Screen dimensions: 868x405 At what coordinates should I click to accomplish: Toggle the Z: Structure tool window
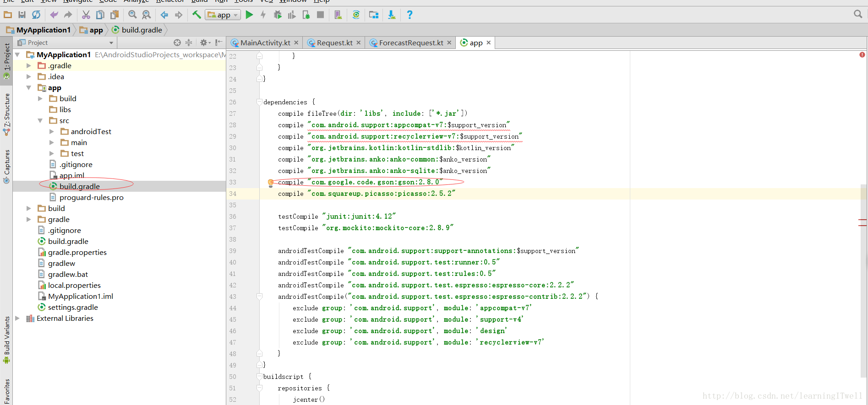(x=6, y=114)
